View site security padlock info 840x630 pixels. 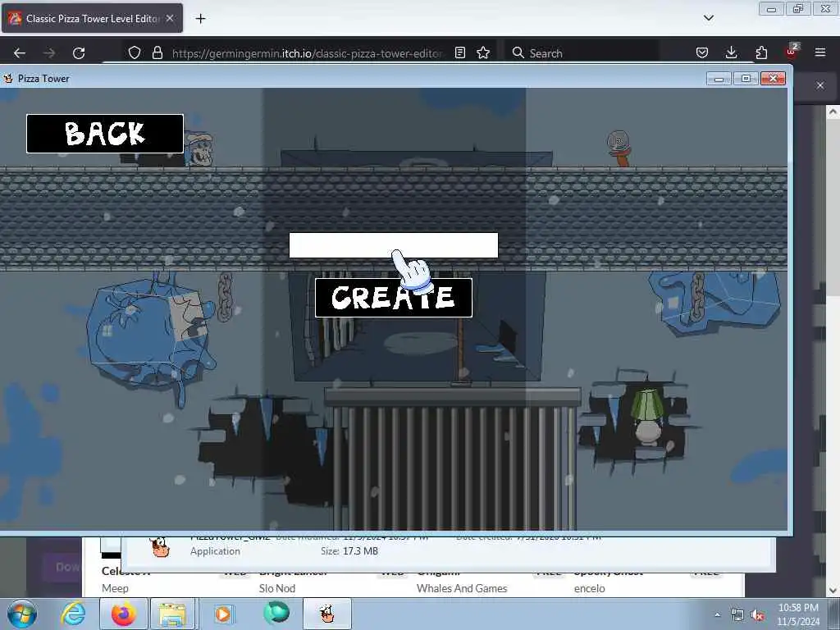click(x=157, y=53)
